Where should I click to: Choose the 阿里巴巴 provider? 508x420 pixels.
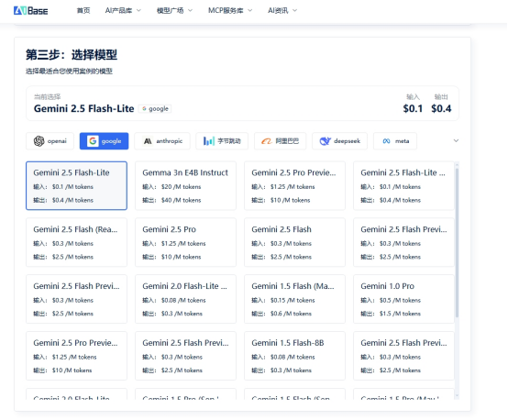click(281, 141)
